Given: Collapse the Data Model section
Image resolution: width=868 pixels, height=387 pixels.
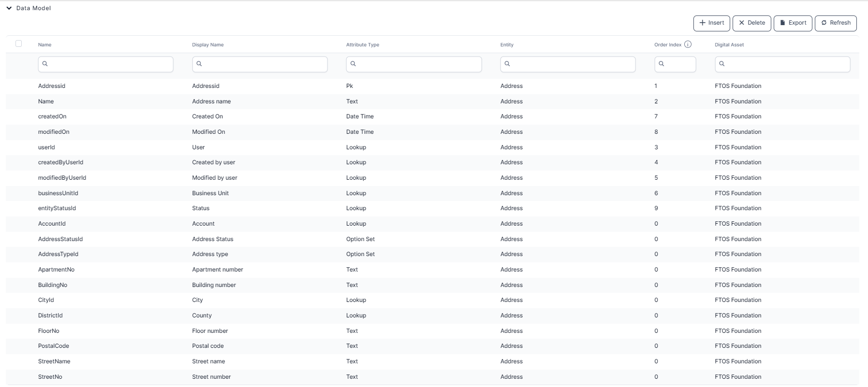Looking at the screenshot, I should pyautogui.click(x=9, y=8).
